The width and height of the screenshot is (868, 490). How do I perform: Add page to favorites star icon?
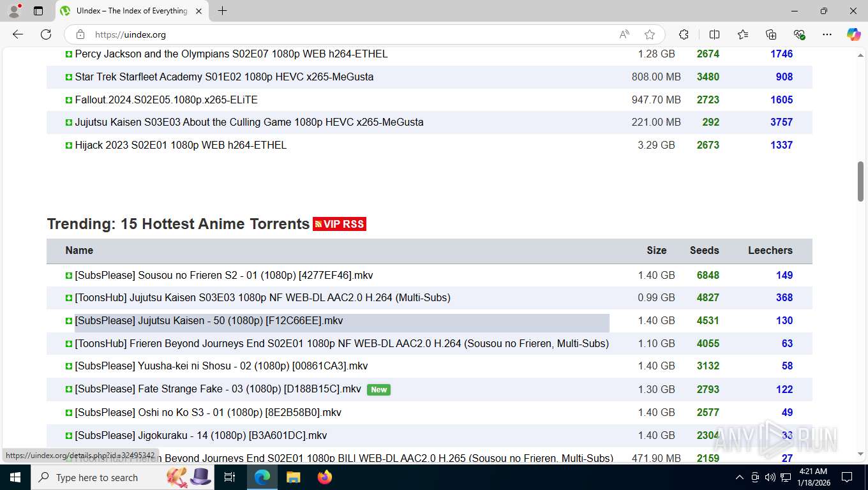tap(650, 34)
